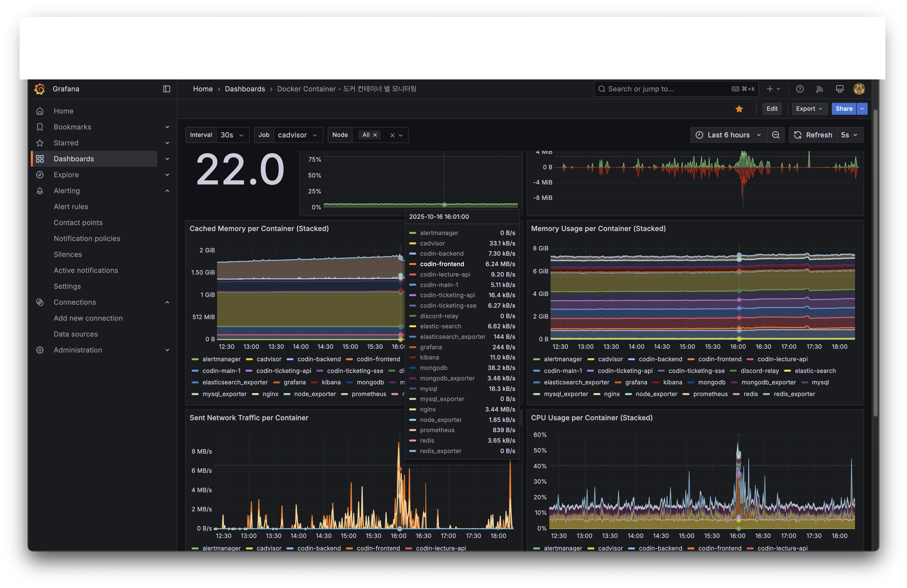Click the dock menu sidebar icon

167,89
